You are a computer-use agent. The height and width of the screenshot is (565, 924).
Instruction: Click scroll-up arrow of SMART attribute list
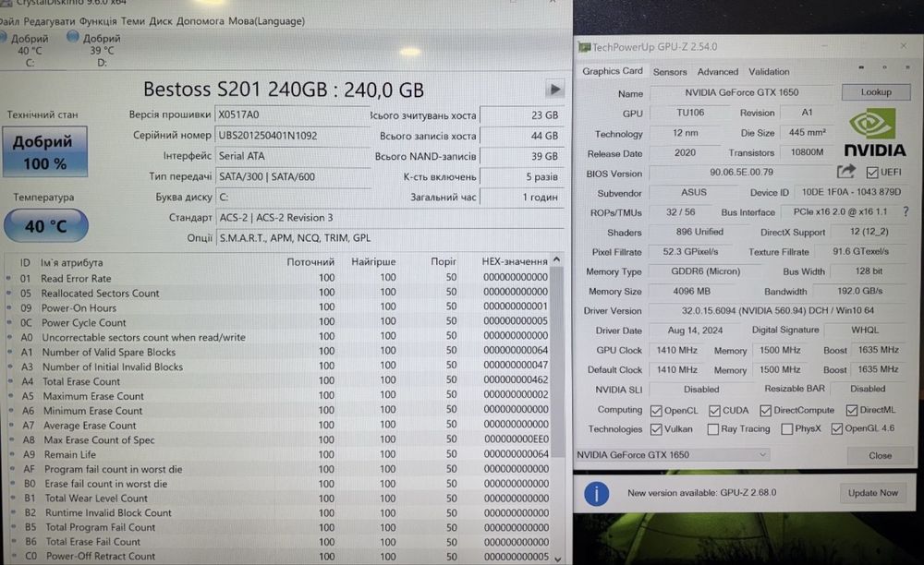click(557, 259)
